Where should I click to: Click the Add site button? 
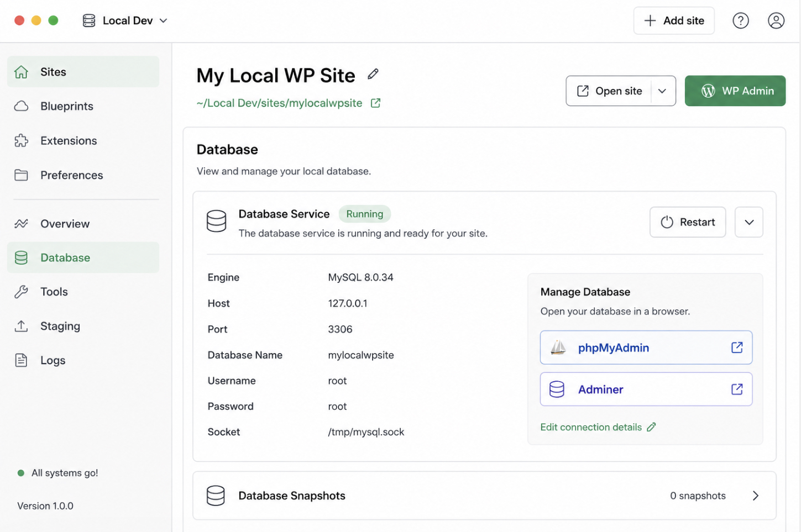[674, 20]
